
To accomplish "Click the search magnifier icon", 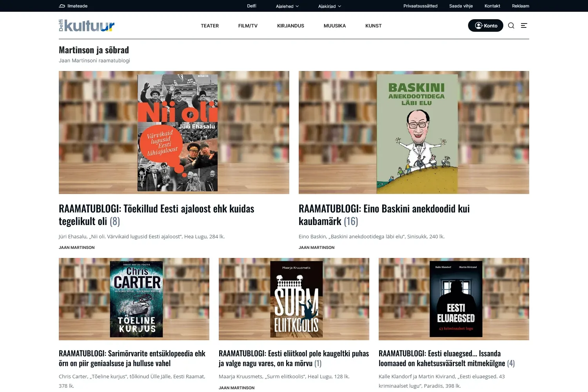I will 511,25.
